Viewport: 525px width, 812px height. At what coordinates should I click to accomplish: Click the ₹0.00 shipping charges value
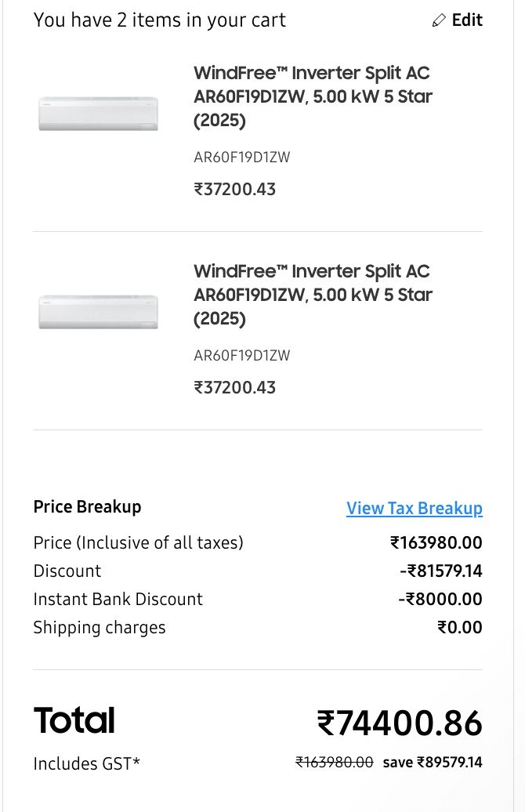click(x=460, y=627)
